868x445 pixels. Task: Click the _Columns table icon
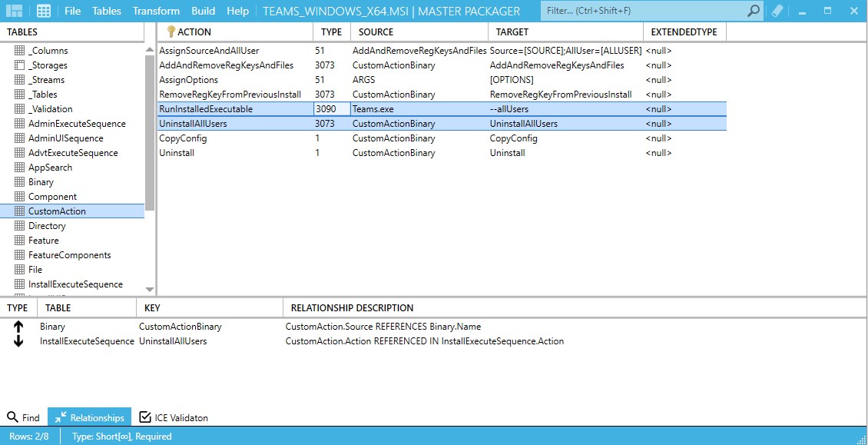pyautogui.click(x=19, y=51)
